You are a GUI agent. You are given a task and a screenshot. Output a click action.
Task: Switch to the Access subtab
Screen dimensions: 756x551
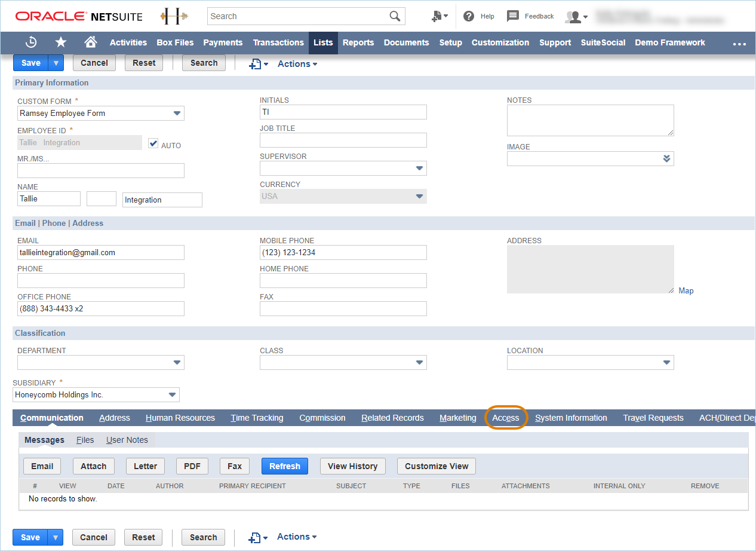(506, 418)
